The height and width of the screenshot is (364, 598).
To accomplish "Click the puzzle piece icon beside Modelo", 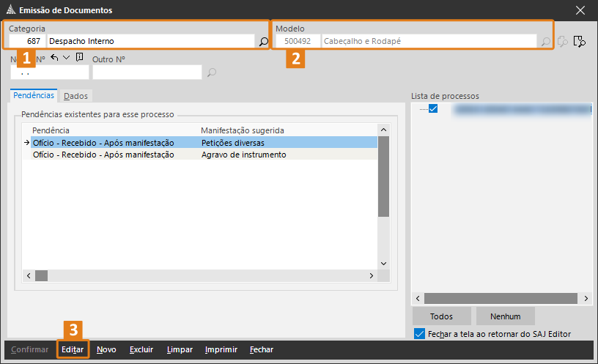I will click(564, 42).
